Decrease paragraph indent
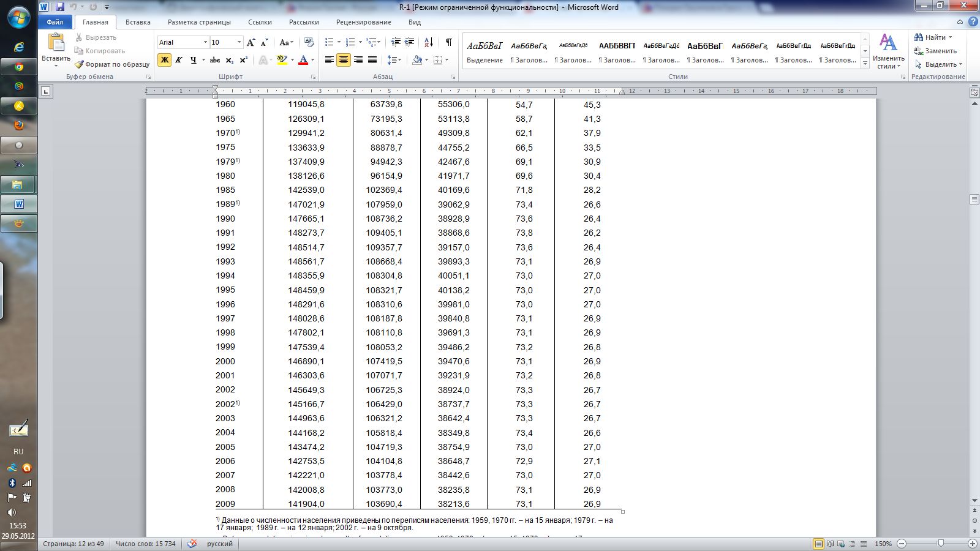 396,42
